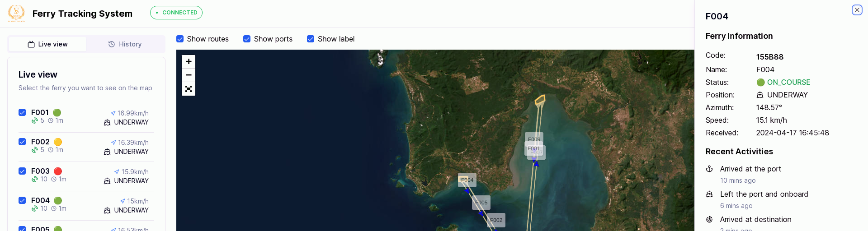868x231 pixels.
Task: Toggle the Show routes checkbox
Action: pyautogui.click(x=180, y=39)
